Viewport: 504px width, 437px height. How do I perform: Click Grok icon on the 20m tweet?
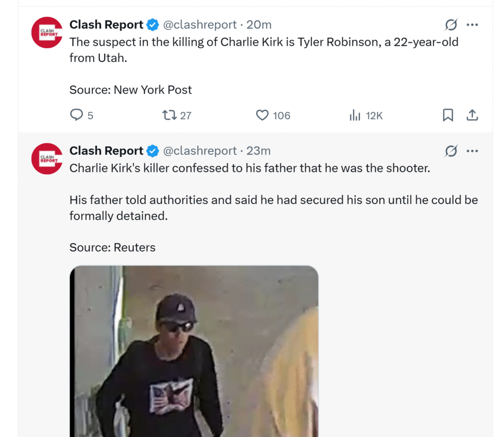tap(451, 25)
